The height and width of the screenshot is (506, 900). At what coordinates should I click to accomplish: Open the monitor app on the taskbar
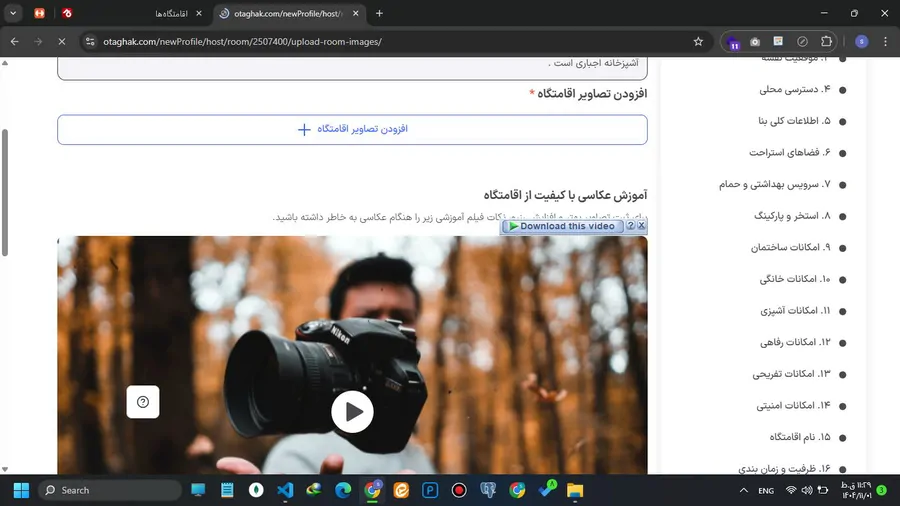point(198,490)
